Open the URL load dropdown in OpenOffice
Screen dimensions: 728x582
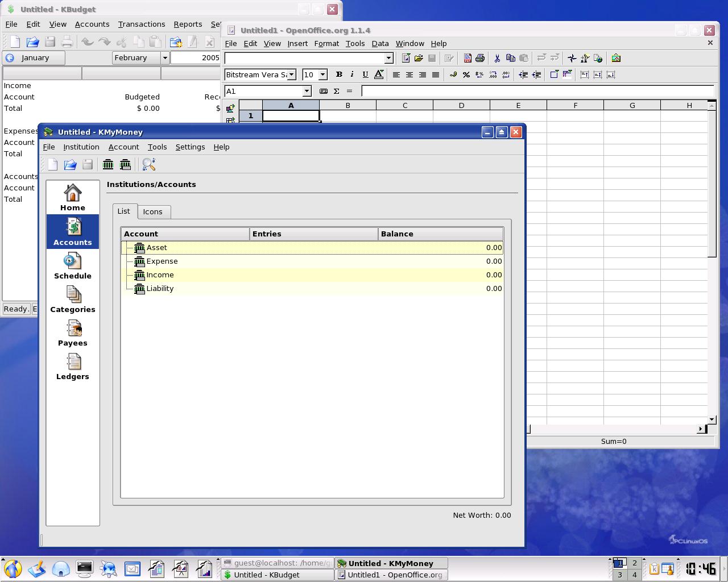(388, 58)
